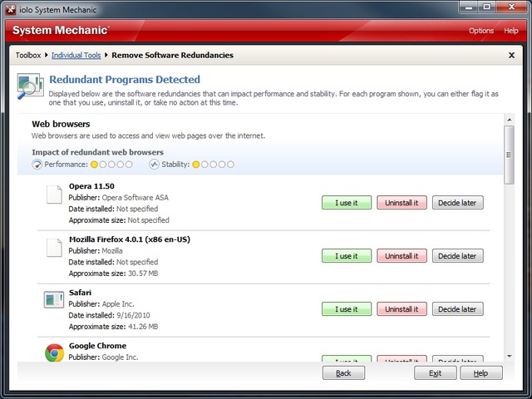Choose Decide later for Opera 11.50

coord(458,203)
